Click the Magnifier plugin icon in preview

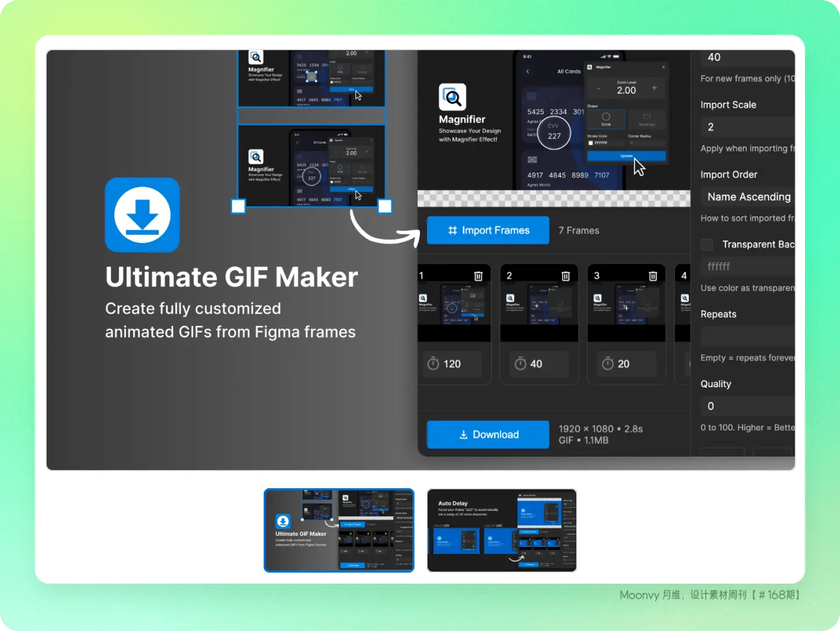[x=452, y=97]
